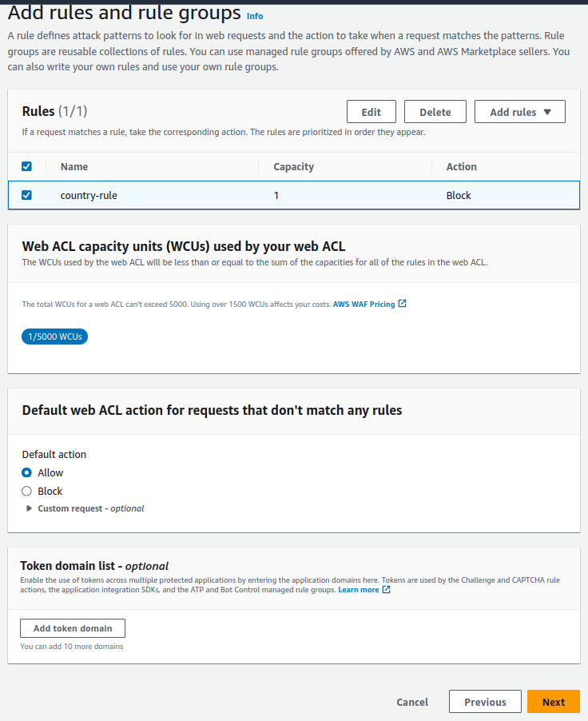Open the AWS WAF Pricing link
The width and height of the screenshot is (588, 721).
pyautogui.click(x=364, y=304)
